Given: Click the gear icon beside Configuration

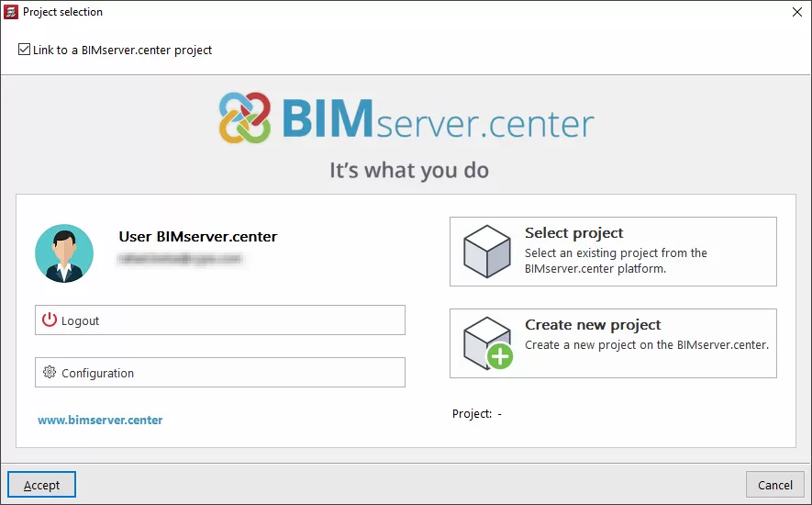Looking at the screenshot, I should (x=50, y=373).
